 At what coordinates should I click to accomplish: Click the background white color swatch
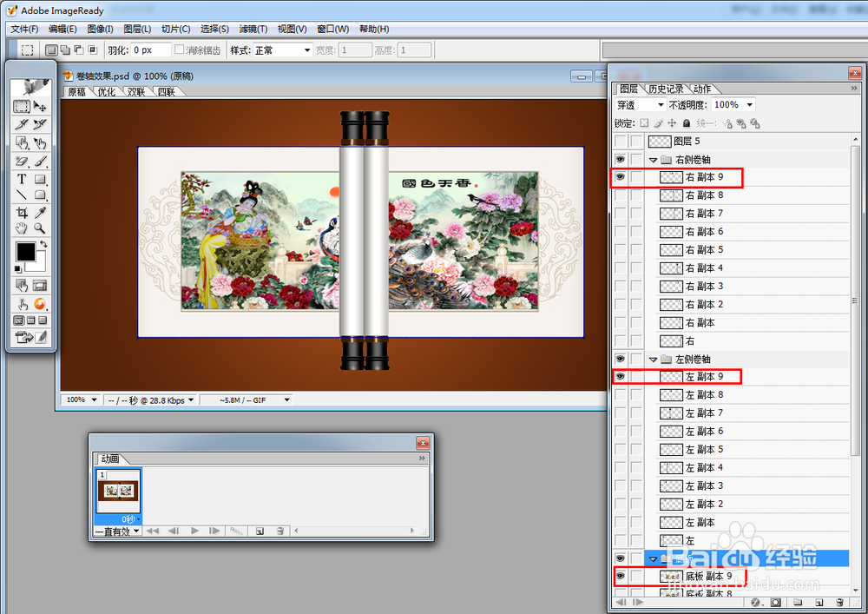39,265
